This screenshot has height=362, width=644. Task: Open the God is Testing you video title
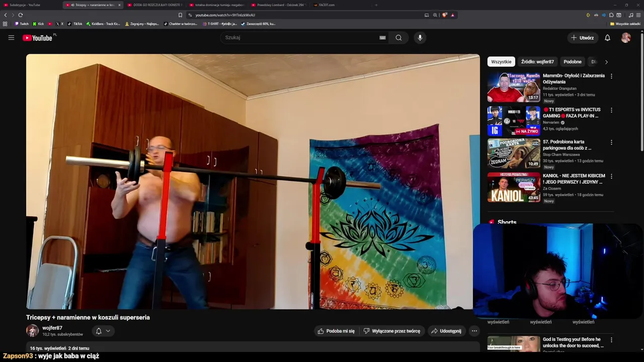coord(573,342)
